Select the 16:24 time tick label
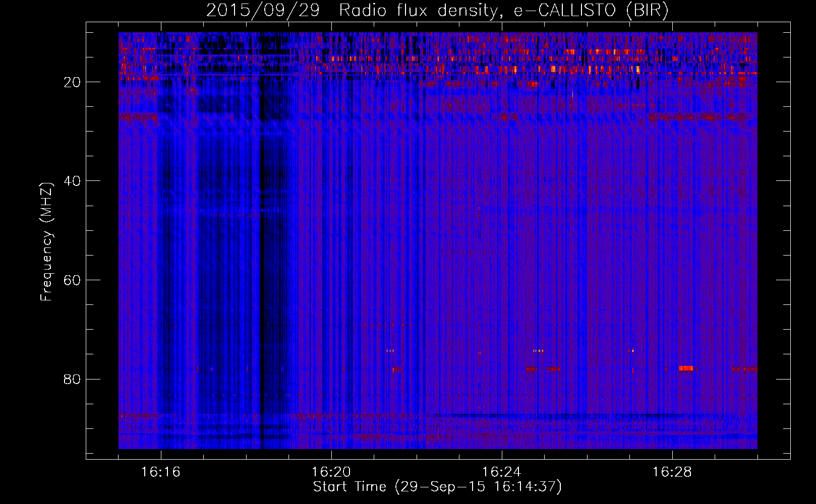The image size is (816, 504). click(502, 472)
